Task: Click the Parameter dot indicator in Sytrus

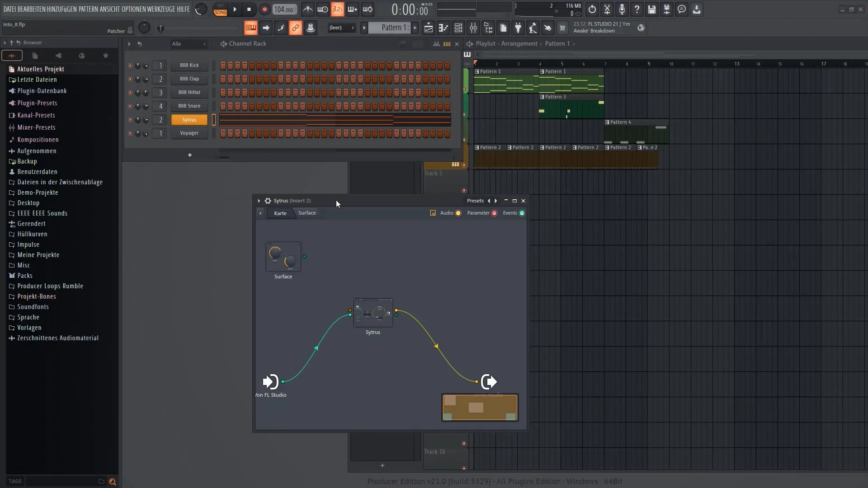Action: coord(494,213)
